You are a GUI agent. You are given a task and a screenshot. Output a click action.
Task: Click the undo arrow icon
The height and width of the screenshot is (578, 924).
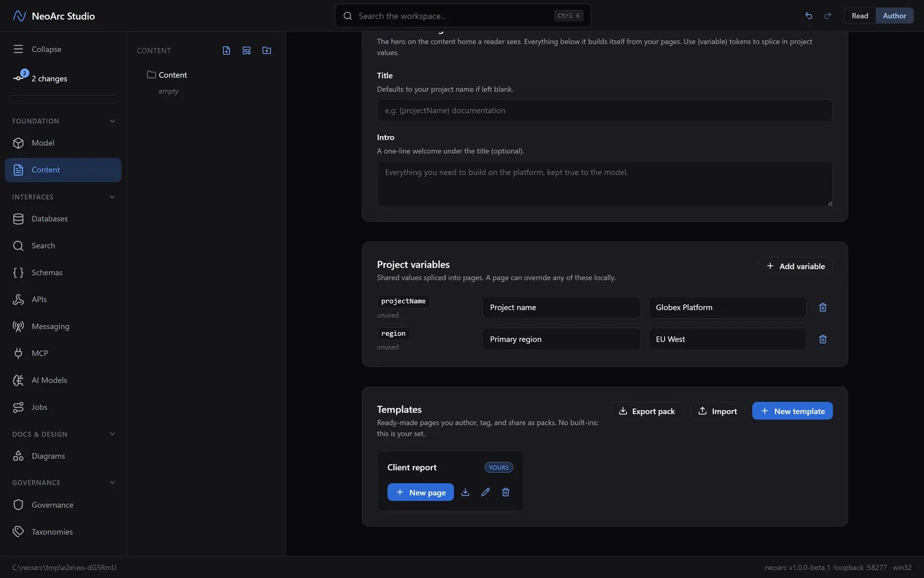click(808, 16)
